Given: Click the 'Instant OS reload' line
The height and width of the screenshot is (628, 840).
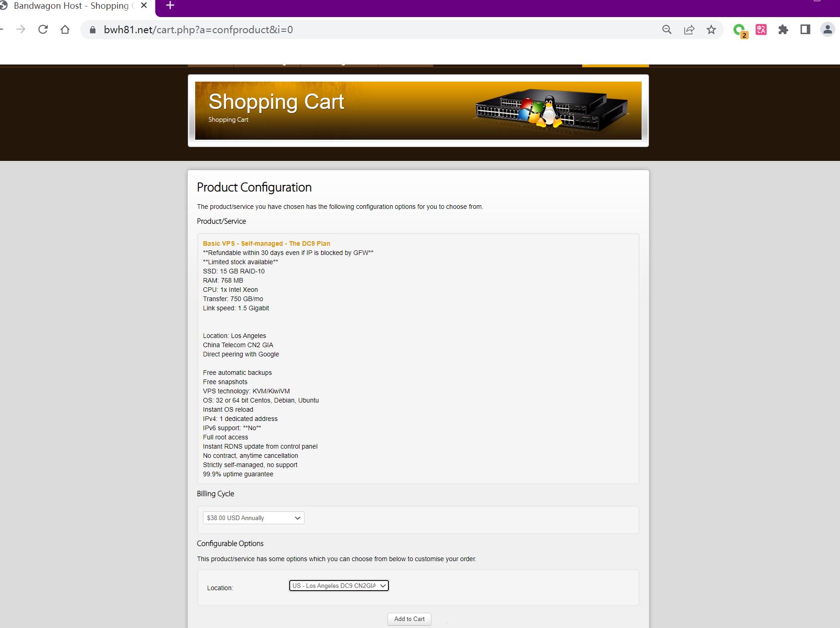Looking at the screenshot, I should [x=228, y=409].
